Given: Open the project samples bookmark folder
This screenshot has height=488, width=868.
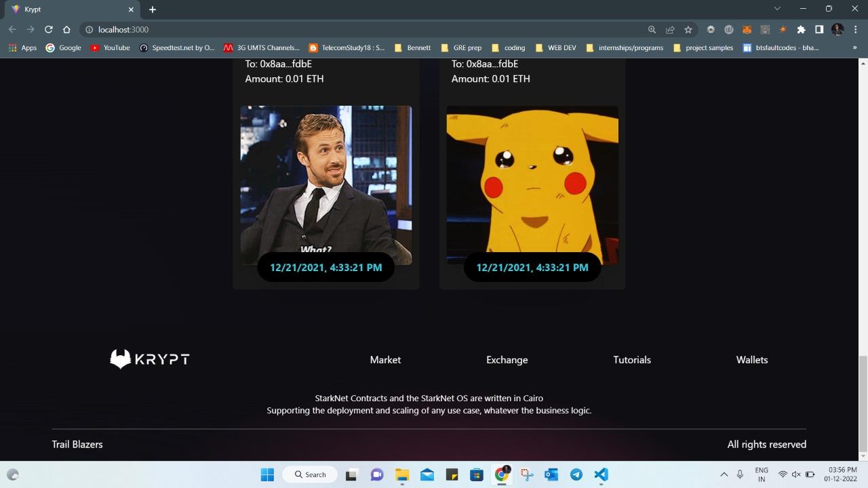Looking at the screenshot, I should pyautogui.click(x=703, y=48).
